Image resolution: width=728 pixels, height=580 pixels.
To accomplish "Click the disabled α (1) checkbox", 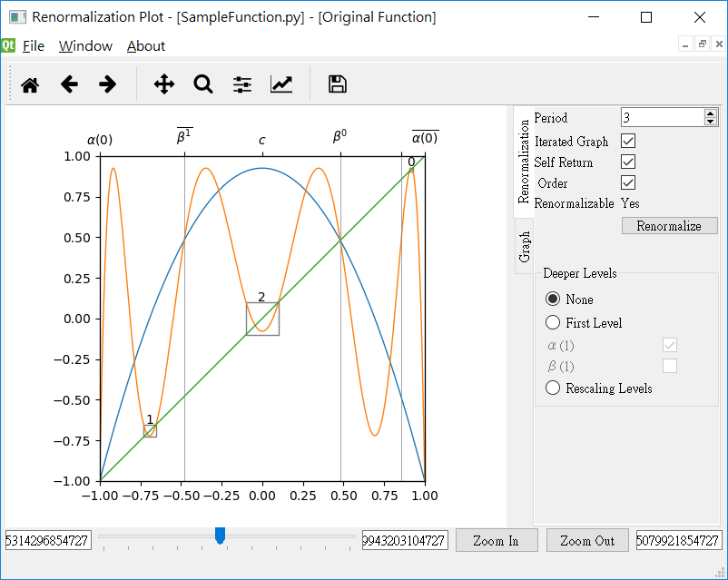I will (x=670, y=345).
